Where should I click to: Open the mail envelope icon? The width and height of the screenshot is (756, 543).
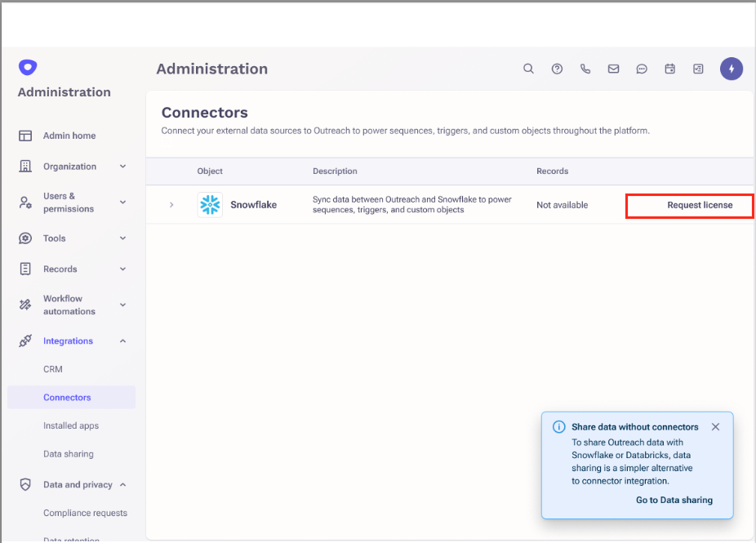coord(613,69)
